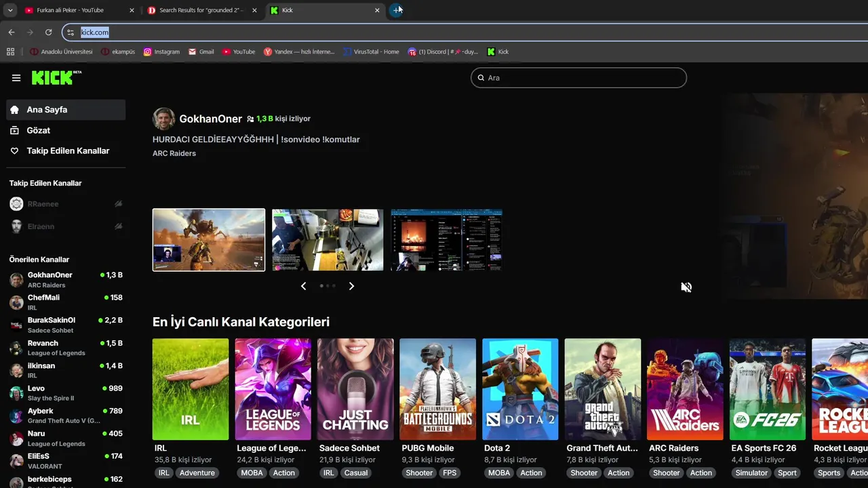
Task: Open followed channel Elraenn
Action: [x=66, y=226]
